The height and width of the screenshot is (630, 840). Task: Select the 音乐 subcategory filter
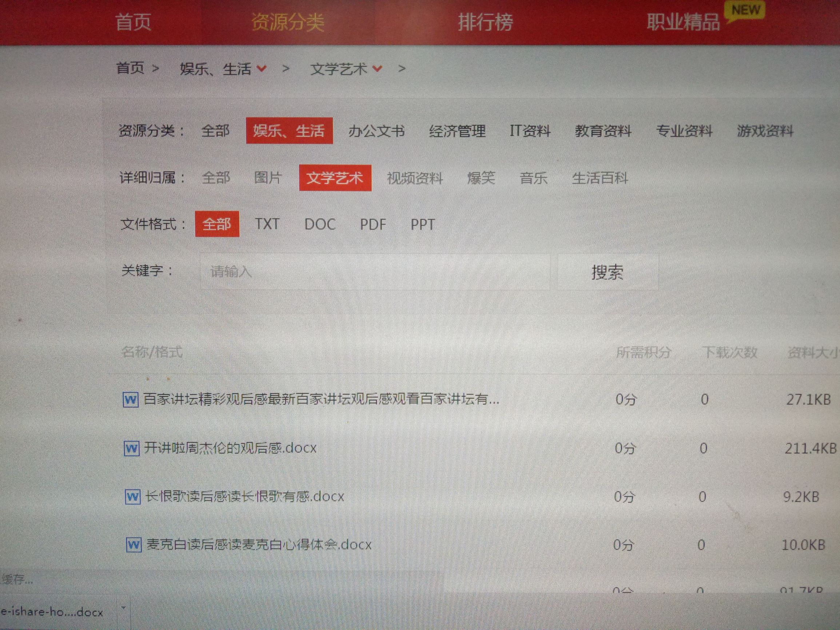point(534,178)
